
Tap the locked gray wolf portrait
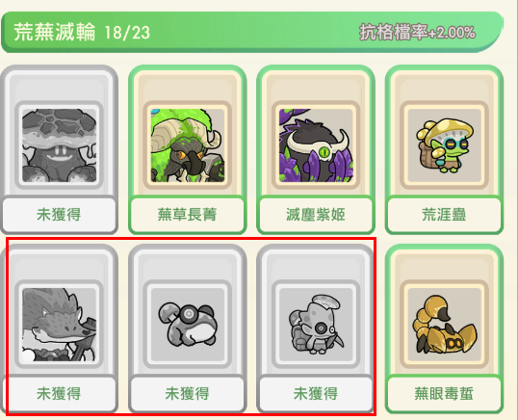(59, 325)
